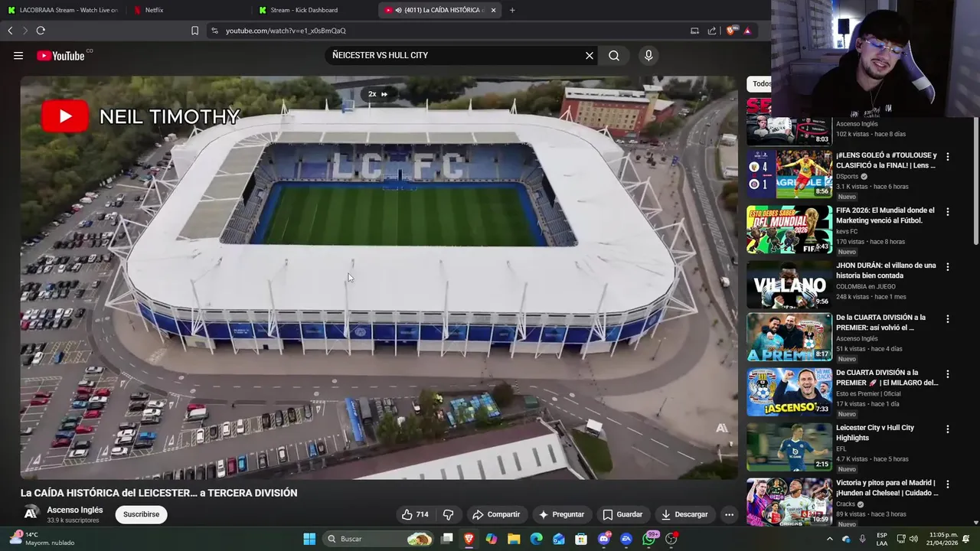Run search with the magnifier button
The height and width of the screenshot is (551, 980).
(x=614, y=55)
